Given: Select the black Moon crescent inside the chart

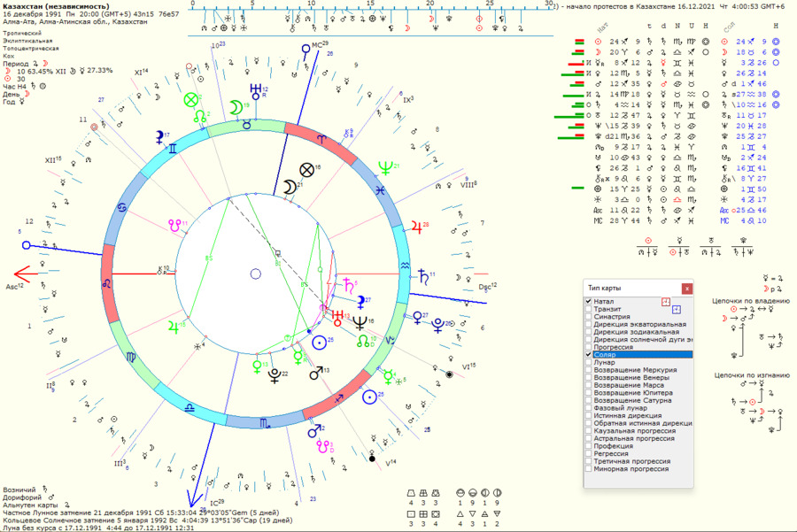Looking at the screenshot, I should [290, 186].
